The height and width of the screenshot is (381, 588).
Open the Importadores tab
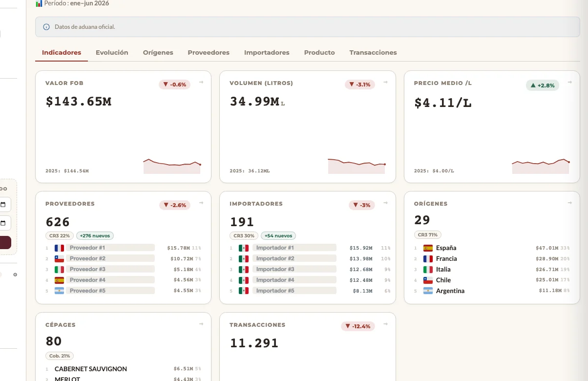coord(267,52)
